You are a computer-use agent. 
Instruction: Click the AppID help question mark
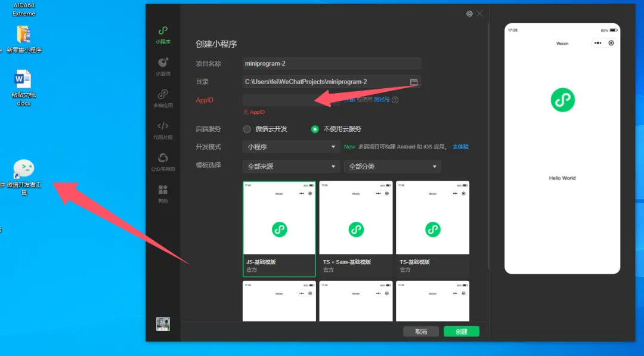[x=395, y=100]
